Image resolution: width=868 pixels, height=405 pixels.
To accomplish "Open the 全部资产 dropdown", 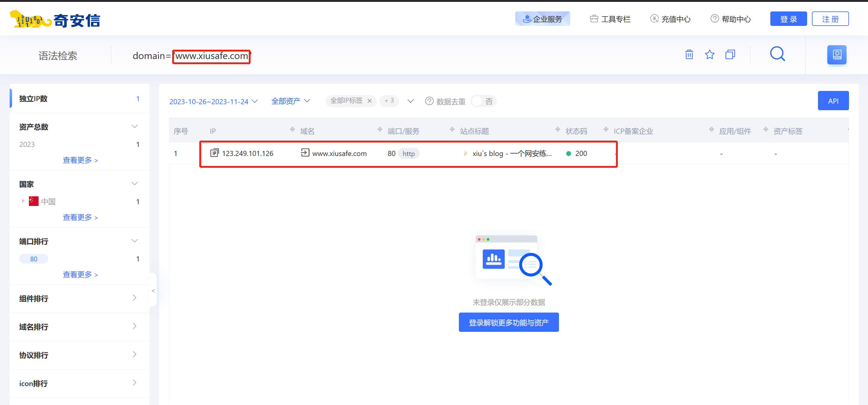I will point(290,101).
